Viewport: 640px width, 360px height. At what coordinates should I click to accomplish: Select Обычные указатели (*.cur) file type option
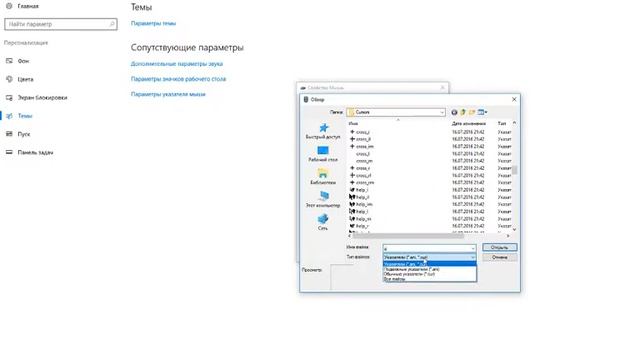(429, 274)
